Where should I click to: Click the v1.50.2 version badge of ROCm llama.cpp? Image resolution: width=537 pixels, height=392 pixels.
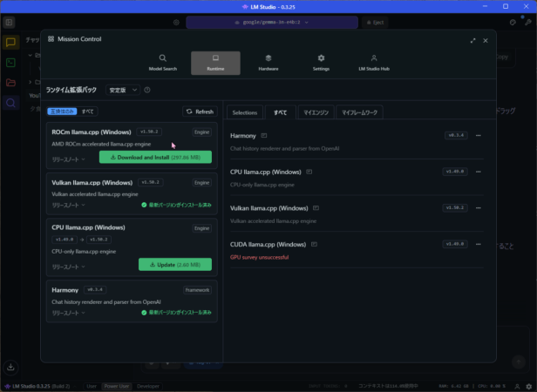click(149, 132)
